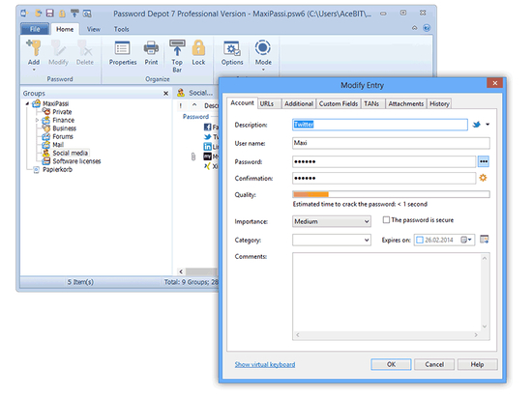Click the Print icon in ribbon
Viewport: 532px width, 399px height.
[151, 48]
